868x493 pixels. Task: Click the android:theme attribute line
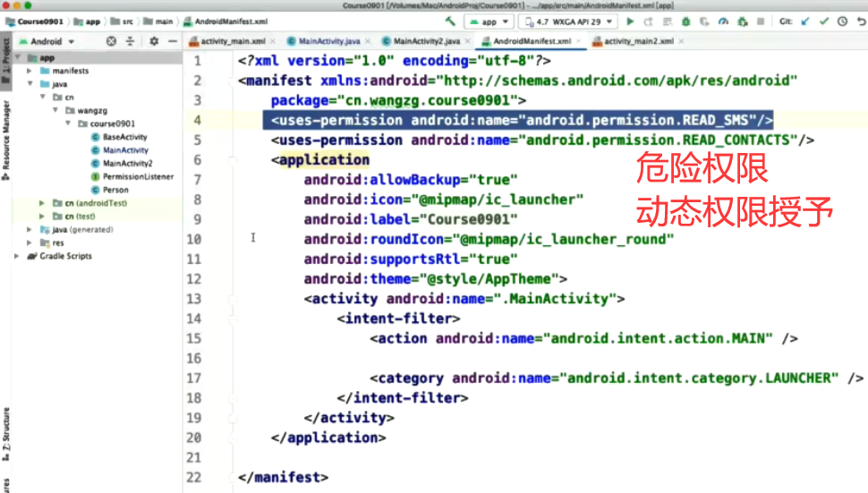[x=435, y=279]
